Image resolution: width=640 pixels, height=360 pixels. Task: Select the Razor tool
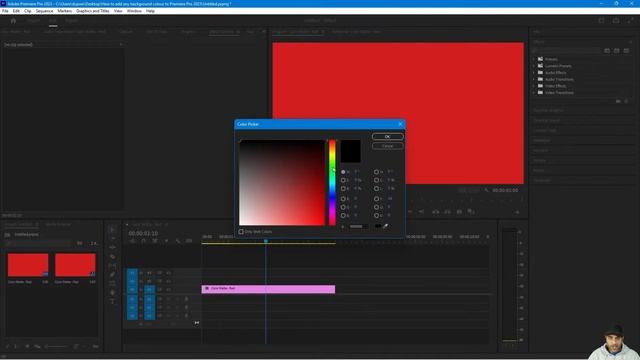(x=113, y=256)
